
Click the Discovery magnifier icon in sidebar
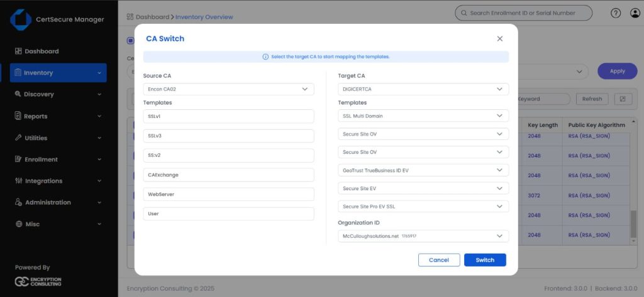point(18,94)
